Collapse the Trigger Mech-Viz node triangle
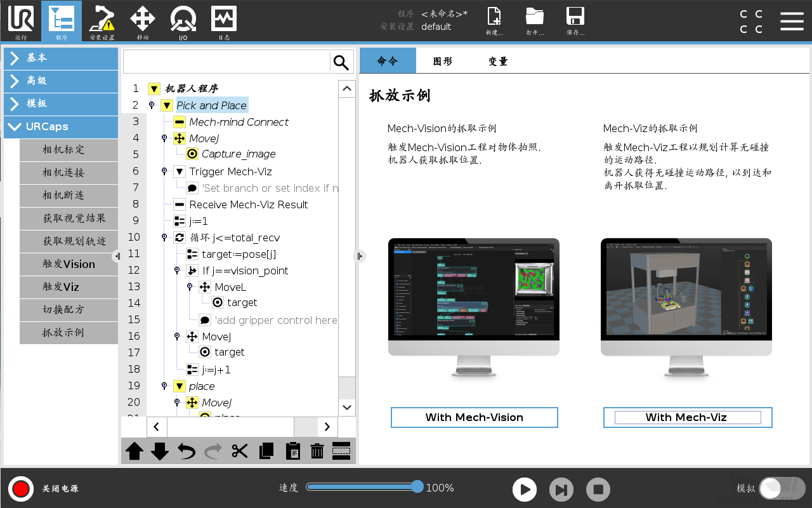This screenshot has height=508, width=812. (180, 171)
